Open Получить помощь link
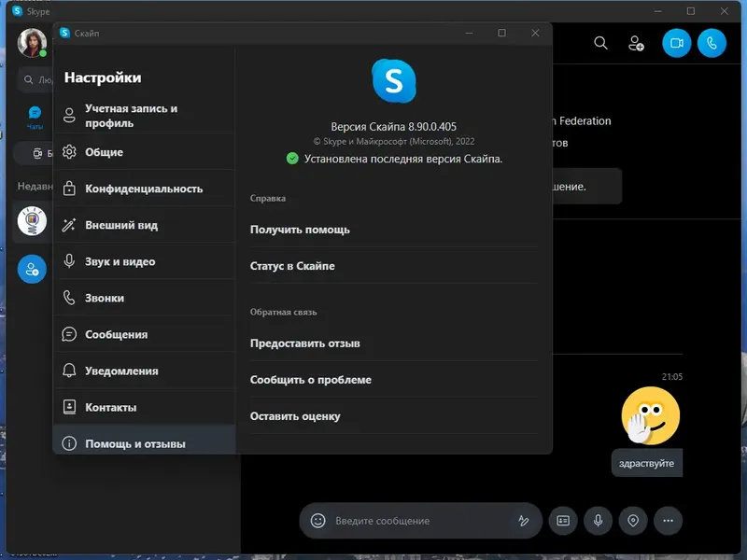 click(295, 228)
